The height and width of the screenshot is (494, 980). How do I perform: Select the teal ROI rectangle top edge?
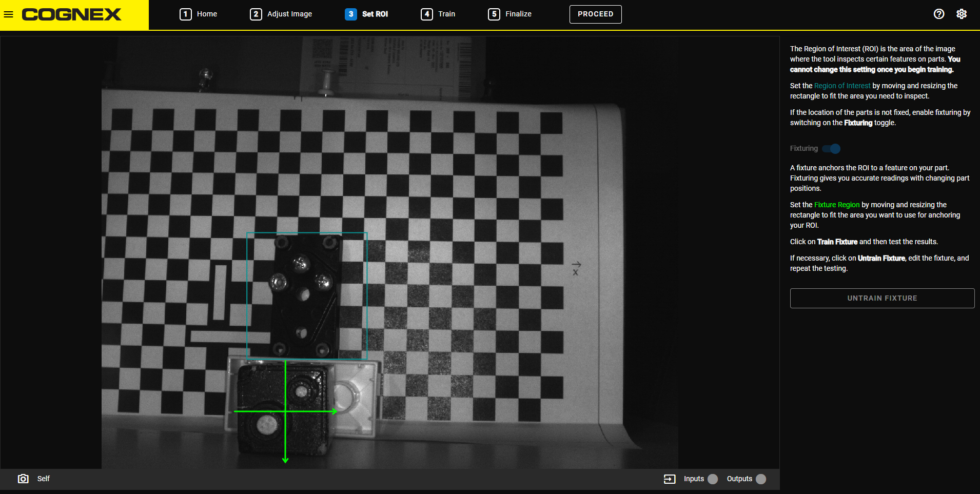(307, 233)
